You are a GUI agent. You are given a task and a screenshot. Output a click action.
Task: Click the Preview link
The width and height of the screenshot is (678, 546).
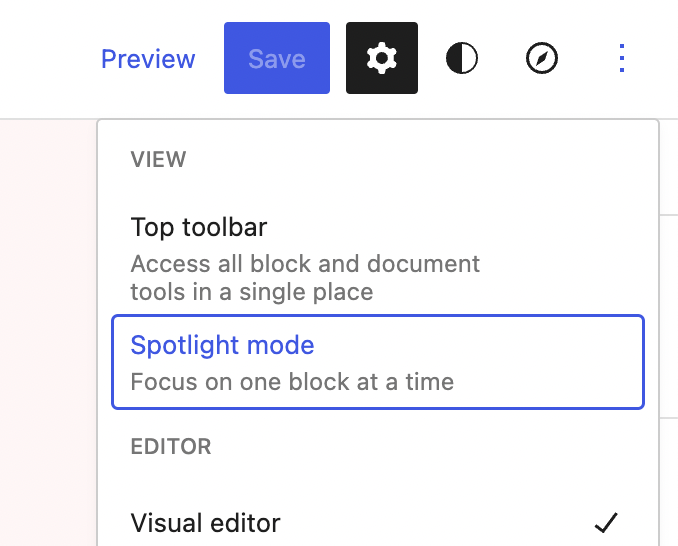[148, 58]
